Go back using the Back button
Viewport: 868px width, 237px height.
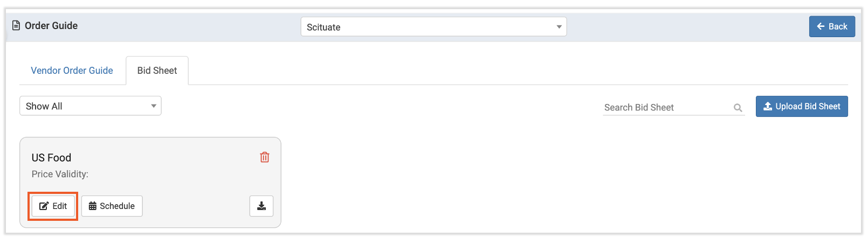pos(832,26)
